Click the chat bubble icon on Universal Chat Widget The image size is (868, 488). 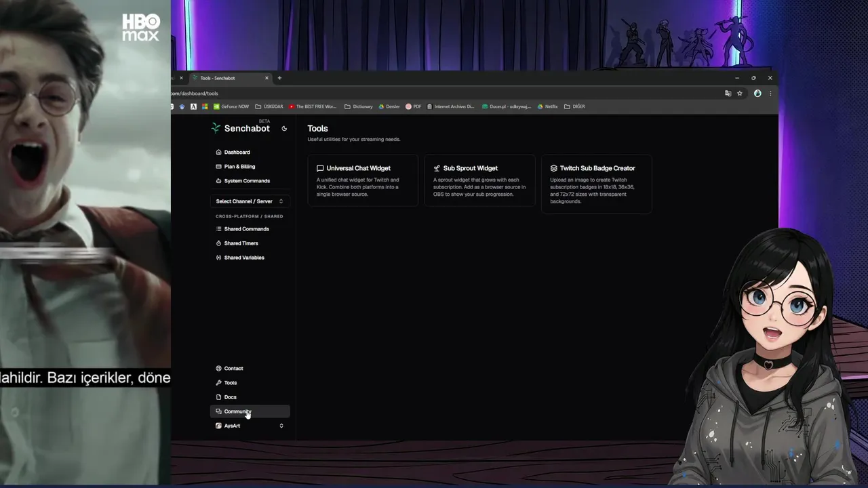click(320, 168)
